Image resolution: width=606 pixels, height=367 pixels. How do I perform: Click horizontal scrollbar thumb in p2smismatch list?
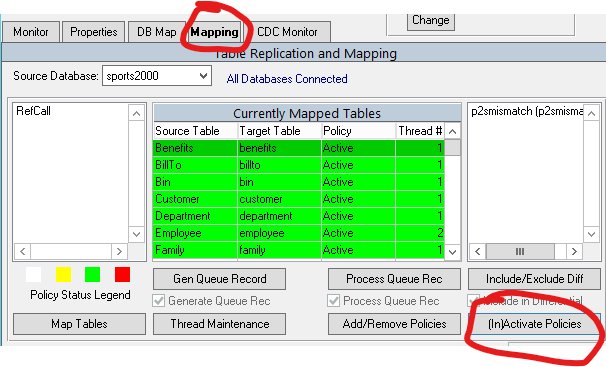click(x=520, y=251)
